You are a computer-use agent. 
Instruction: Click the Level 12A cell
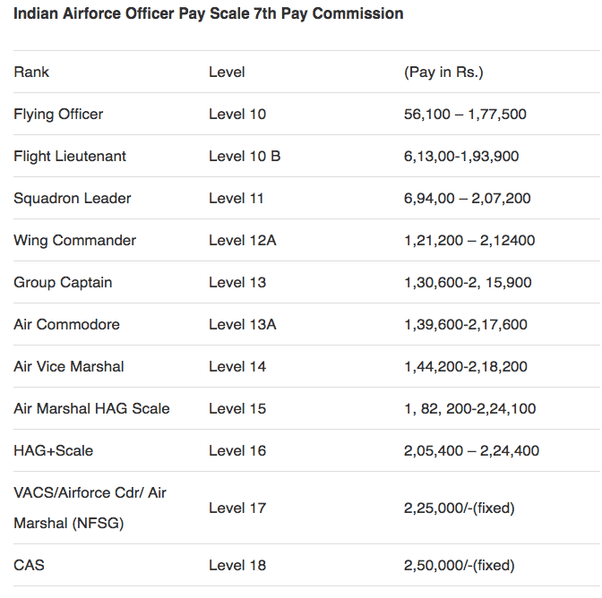[242, 240]
